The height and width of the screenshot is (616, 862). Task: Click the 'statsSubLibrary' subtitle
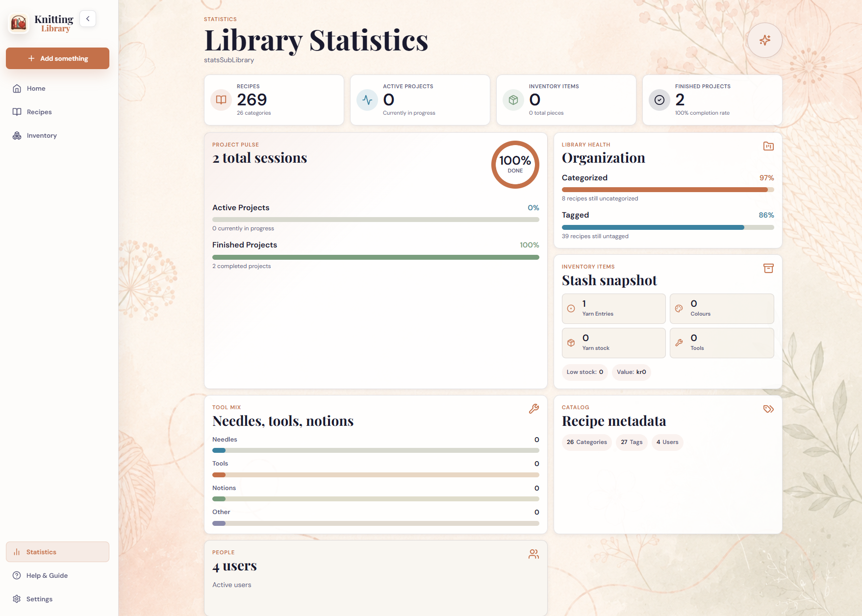229,60
